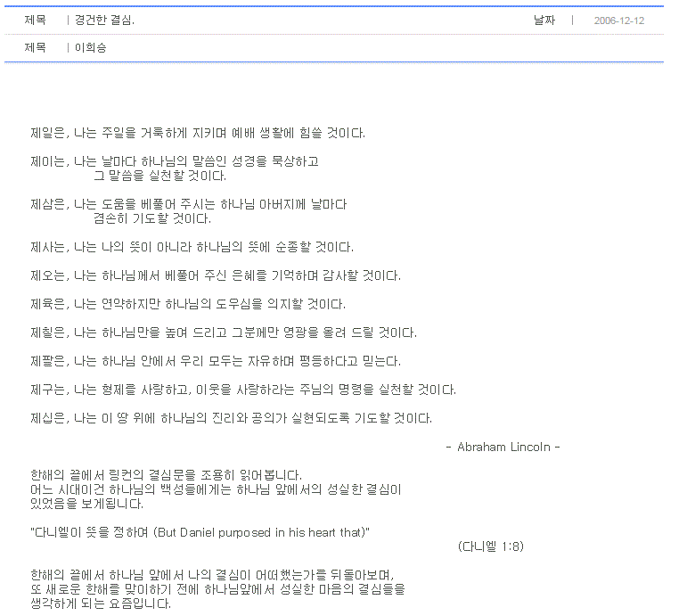Click the line starting with '제칠은, 나는 하나님만을'
This screenshot has height=616, width=695.
(224, 333)
